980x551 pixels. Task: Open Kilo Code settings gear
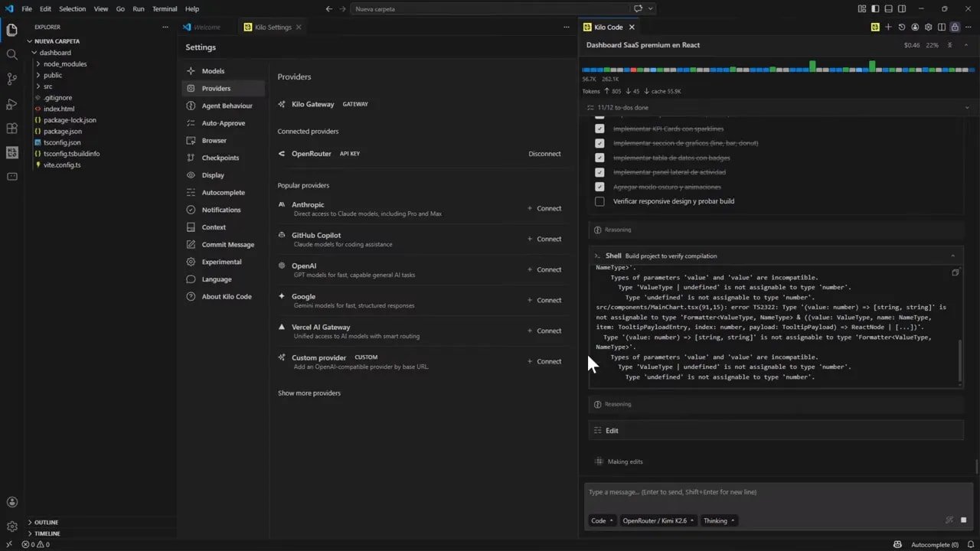click(928, 27)
